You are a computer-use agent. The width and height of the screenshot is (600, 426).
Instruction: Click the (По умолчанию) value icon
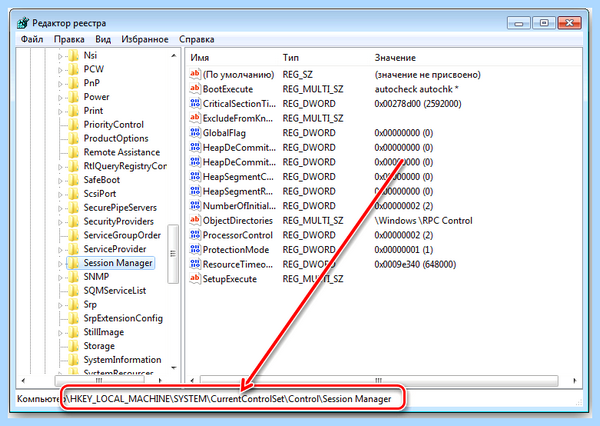click(x=195, y=74)
